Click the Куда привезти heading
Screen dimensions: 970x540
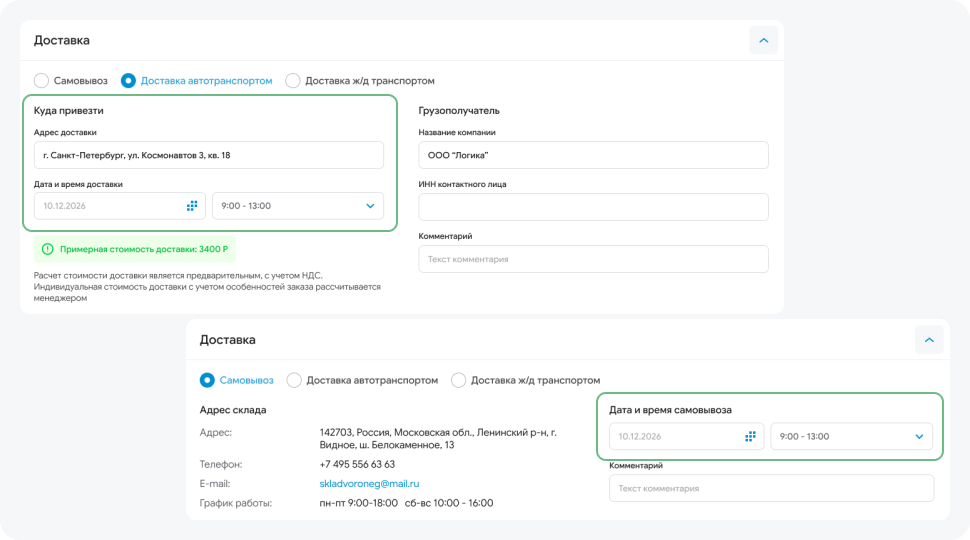point(69,111)
